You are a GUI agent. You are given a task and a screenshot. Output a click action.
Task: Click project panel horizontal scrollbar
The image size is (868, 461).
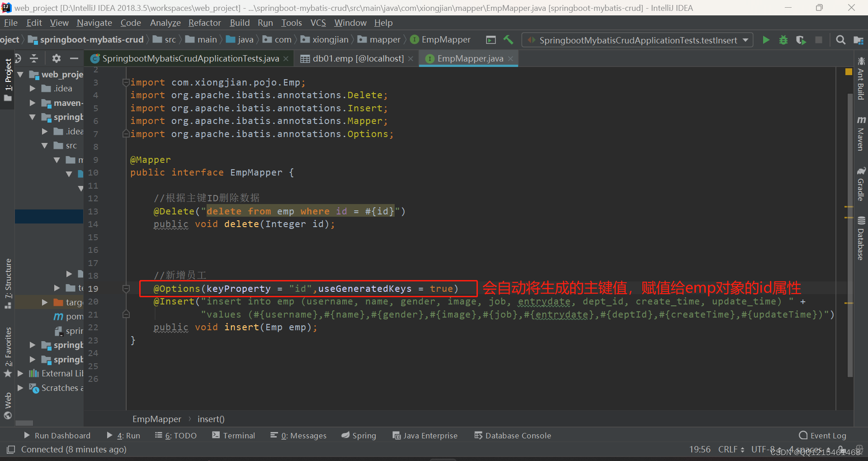pyautogui.click(x=24, y=423)
